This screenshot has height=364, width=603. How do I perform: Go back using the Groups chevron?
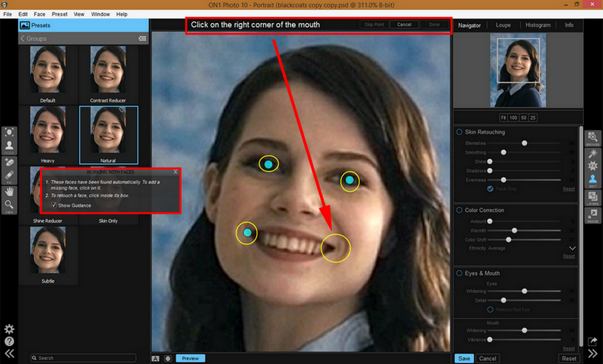(x=23, y=38)
